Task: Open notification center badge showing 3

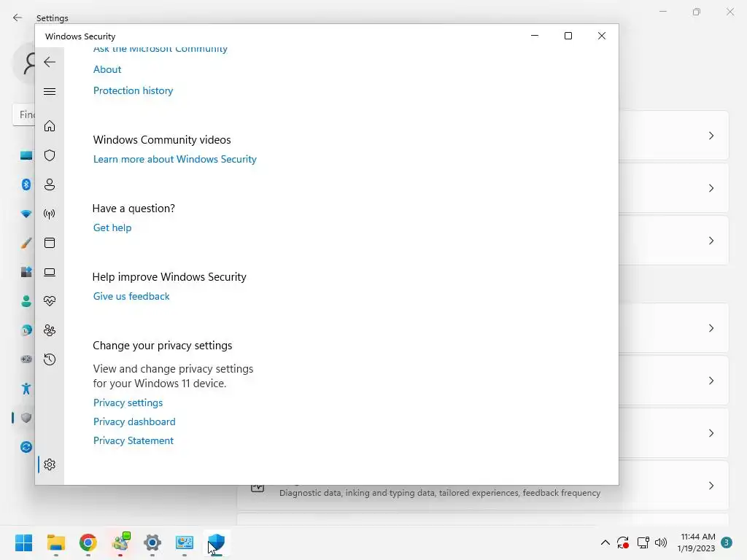Action: (727, 542)
